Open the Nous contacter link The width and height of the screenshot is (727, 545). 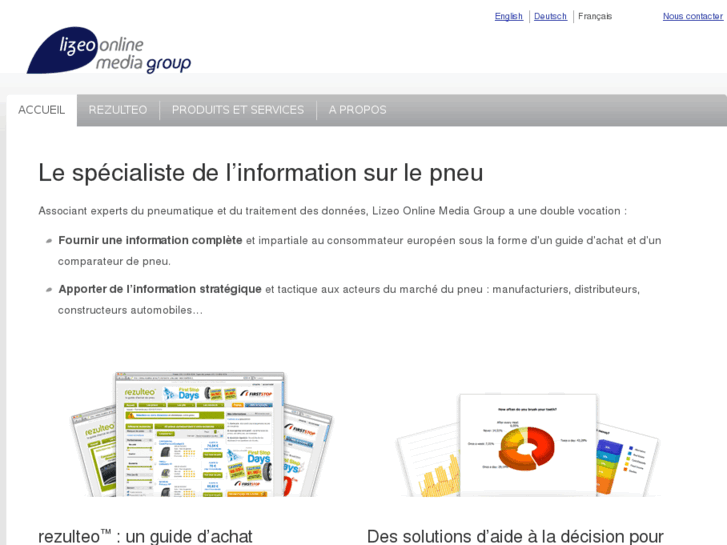pos(693,16)
